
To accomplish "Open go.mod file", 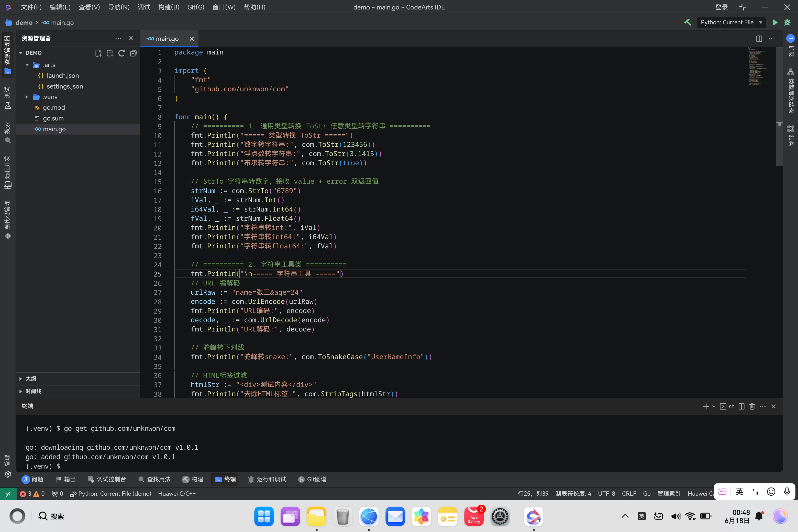I will click(78, 108).
